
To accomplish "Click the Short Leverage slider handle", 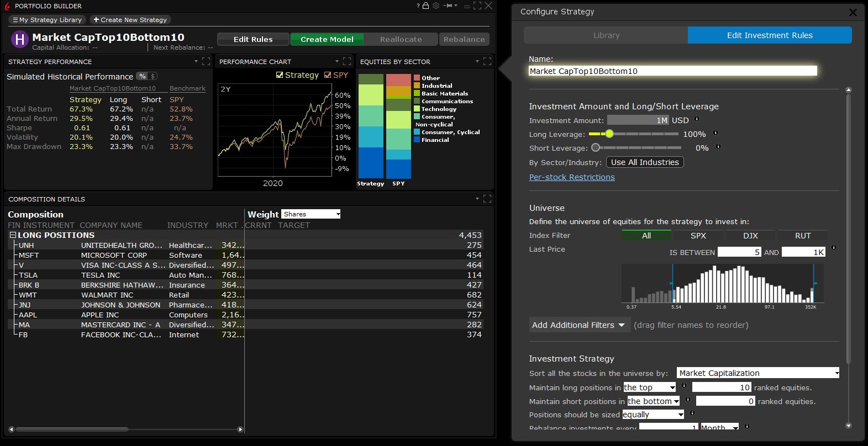I will coord(596,148).
